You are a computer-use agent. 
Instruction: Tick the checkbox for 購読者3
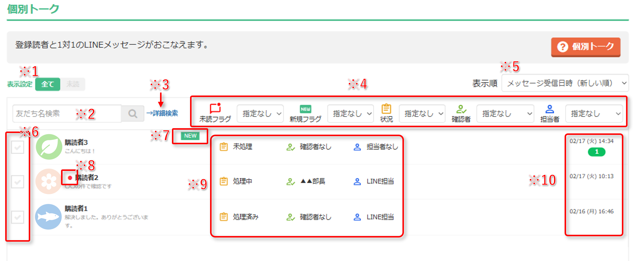click(18, 147)
